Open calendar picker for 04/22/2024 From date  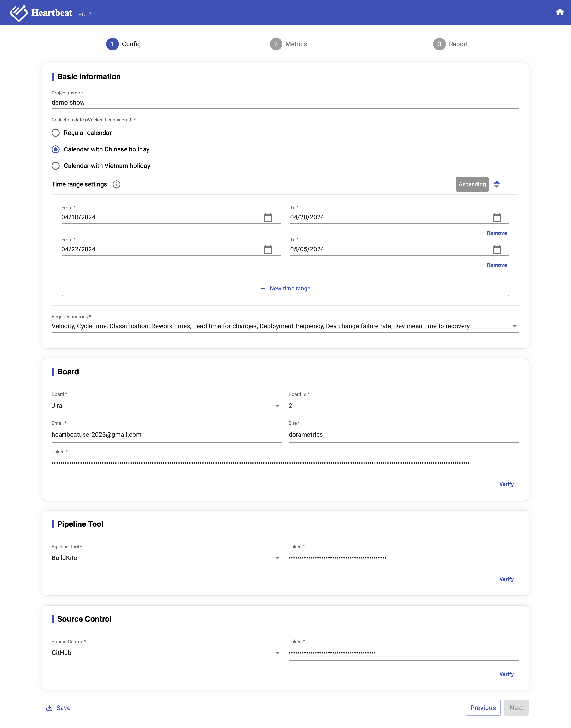point(268,250)
